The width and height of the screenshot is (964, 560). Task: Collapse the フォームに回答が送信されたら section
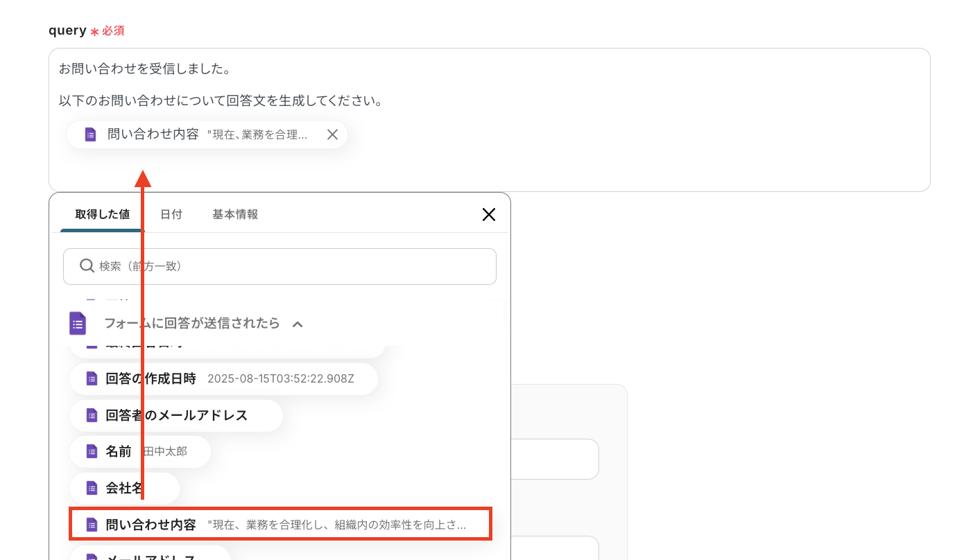pos(298,323)
